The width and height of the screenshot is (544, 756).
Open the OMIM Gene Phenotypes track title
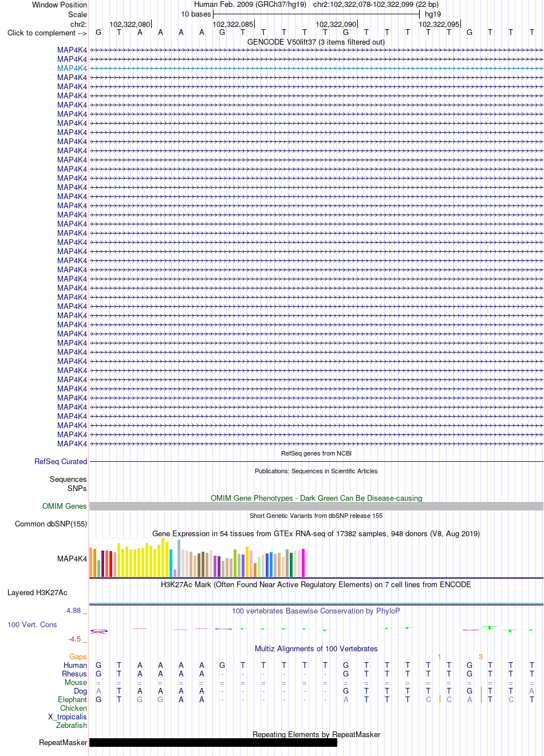click(316, 498)
